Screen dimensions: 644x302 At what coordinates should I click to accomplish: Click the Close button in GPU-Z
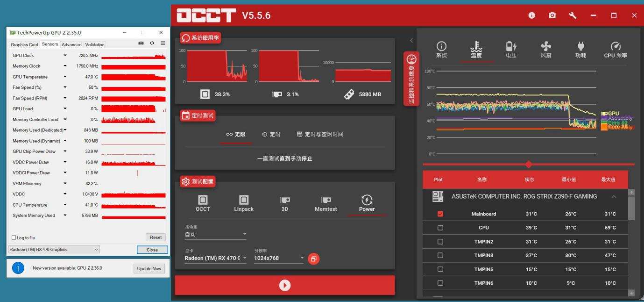coord(152,250)
